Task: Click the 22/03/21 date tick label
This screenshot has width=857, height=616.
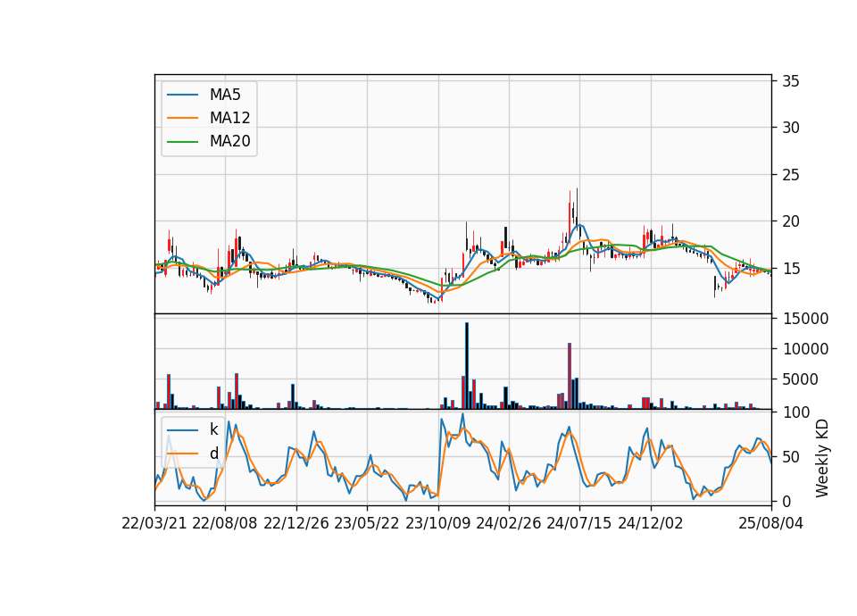Action: click(154, 523)
